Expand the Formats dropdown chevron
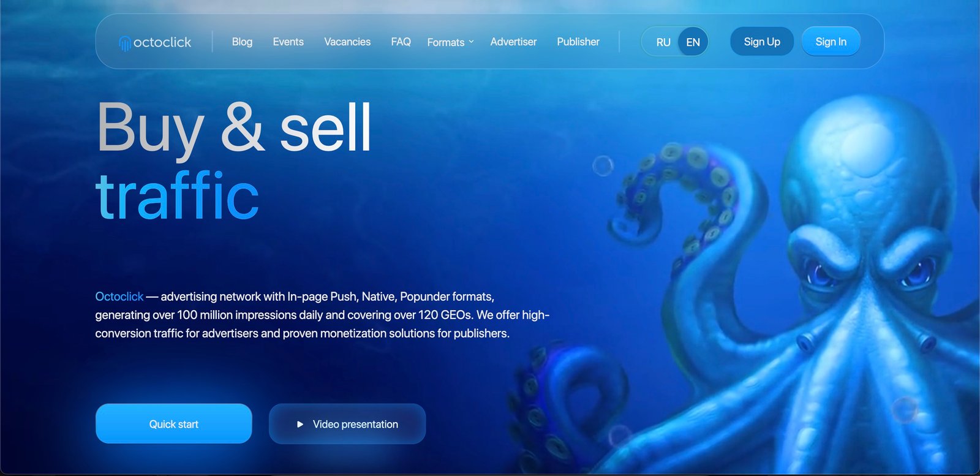 coord(471,42)
